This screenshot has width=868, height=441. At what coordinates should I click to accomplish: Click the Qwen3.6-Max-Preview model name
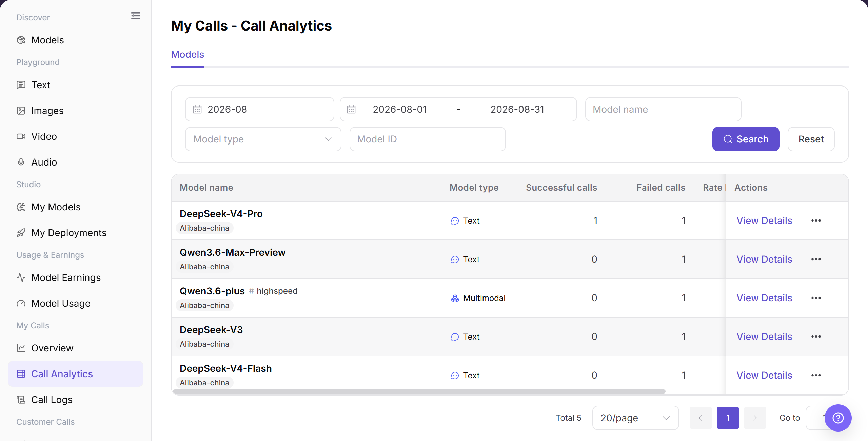click(x=233, y=252)
